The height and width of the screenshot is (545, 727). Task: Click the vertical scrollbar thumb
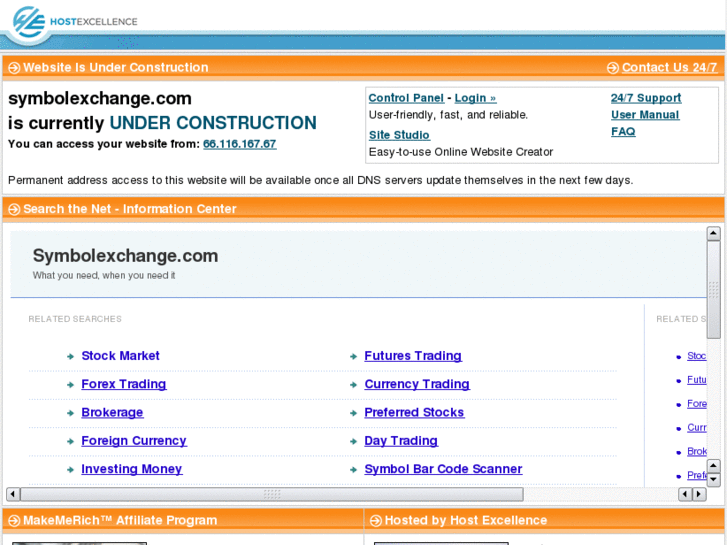tap(714, 289)
